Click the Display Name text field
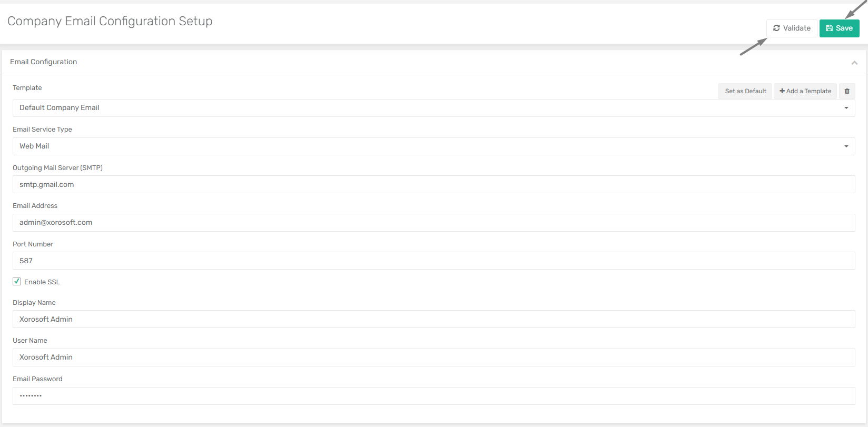The height and width of the screenshot is (427, 868). point(434,319)
